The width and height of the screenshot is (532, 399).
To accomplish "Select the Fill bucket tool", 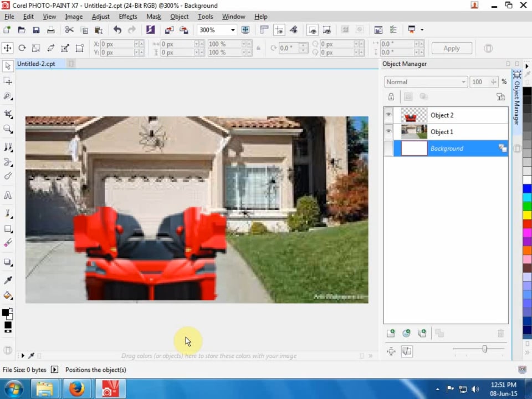I will click(x=7, y=295).
